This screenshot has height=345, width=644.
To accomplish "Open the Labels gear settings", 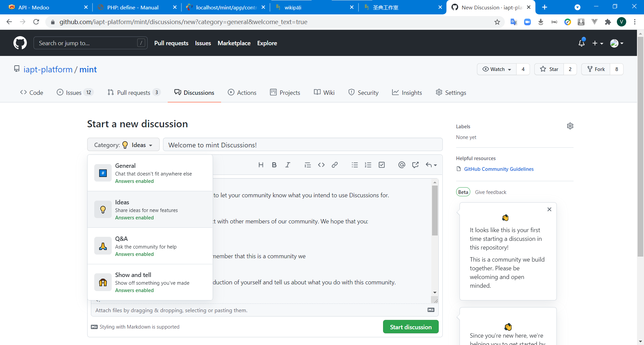I will pyautogui.click(x=570, y=126).
